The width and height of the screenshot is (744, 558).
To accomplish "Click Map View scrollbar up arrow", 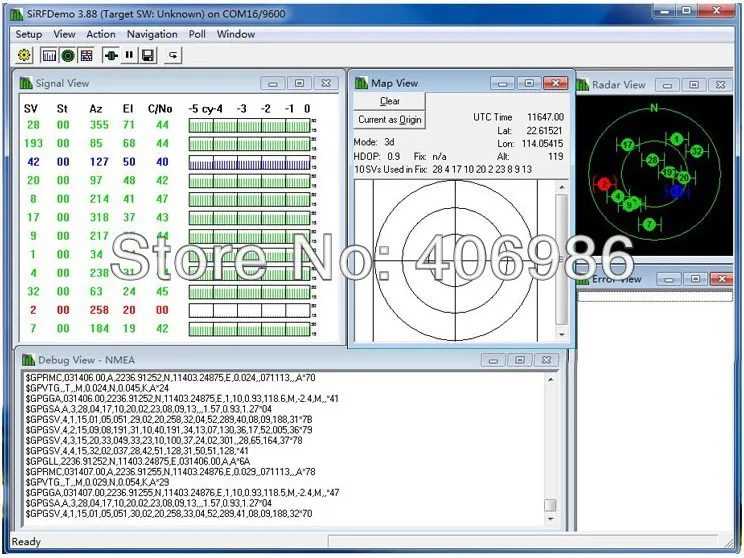I will [x=562, y=188].
